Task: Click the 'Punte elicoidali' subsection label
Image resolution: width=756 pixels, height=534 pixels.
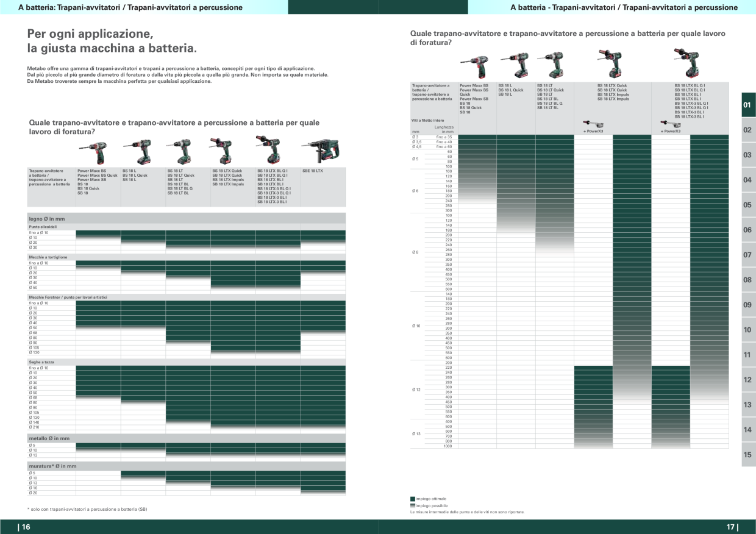Action: pos(43,227)
